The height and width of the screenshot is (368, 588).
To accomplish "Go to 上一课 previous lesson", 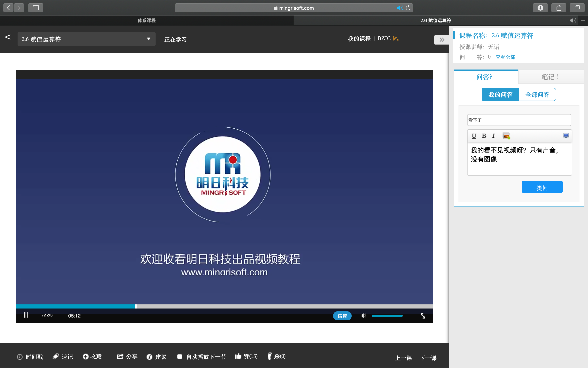I will 403,358.
